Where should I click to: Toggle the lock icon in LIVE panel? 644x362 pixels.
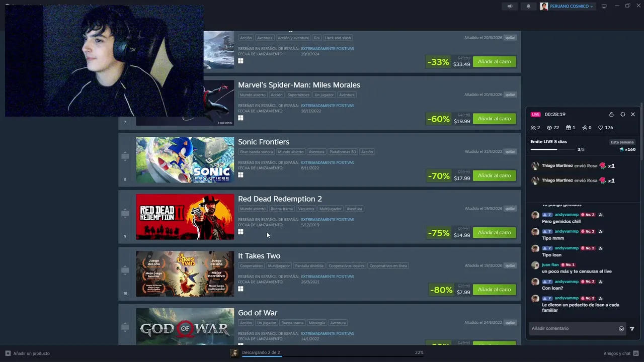pos(611,114)
